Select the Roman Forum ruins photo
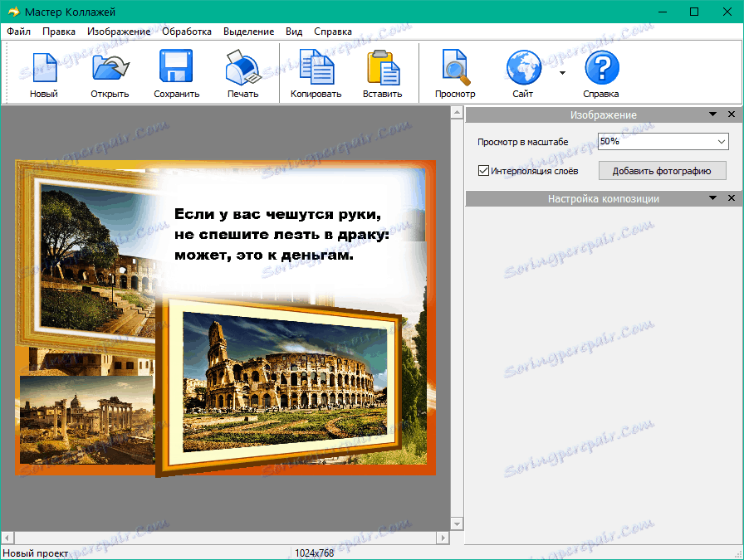The width and height of the screenshot is (744, 560). coord(86,420)
